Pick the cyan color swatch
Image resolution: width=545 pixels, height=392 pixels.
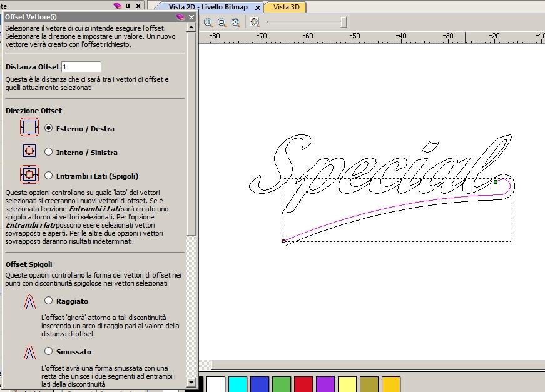pos(238,384)
